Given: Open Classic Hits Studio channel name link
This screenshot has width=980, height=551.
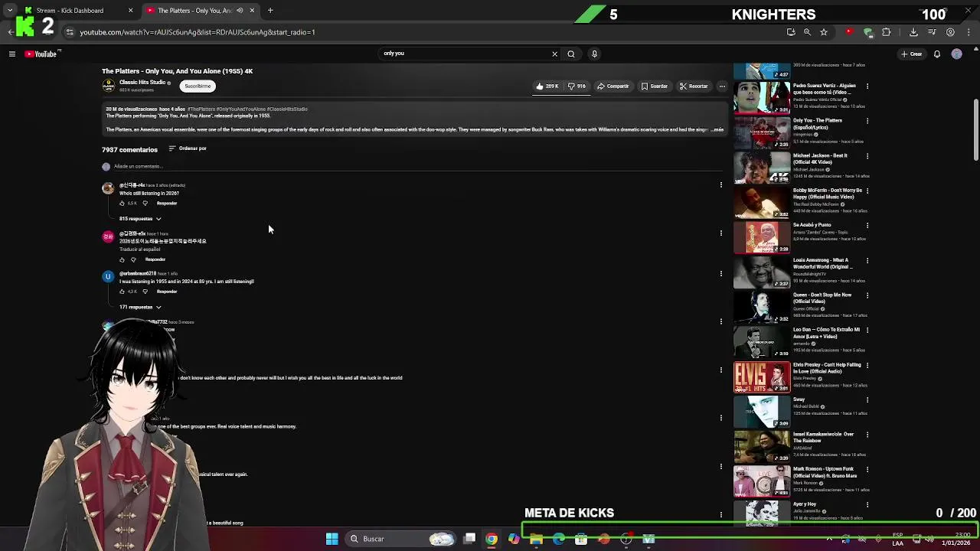Looking at the screenshot, I should click(142, 82).
